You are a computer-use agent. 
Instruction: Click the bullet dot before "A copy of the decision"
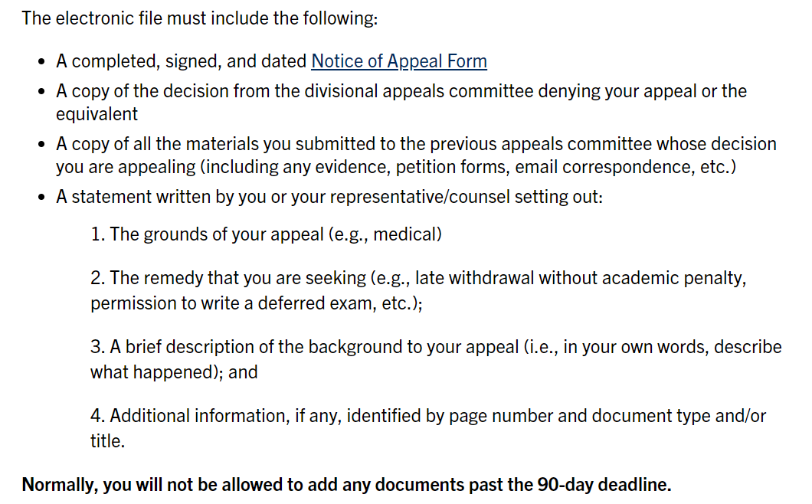(41, 92)
